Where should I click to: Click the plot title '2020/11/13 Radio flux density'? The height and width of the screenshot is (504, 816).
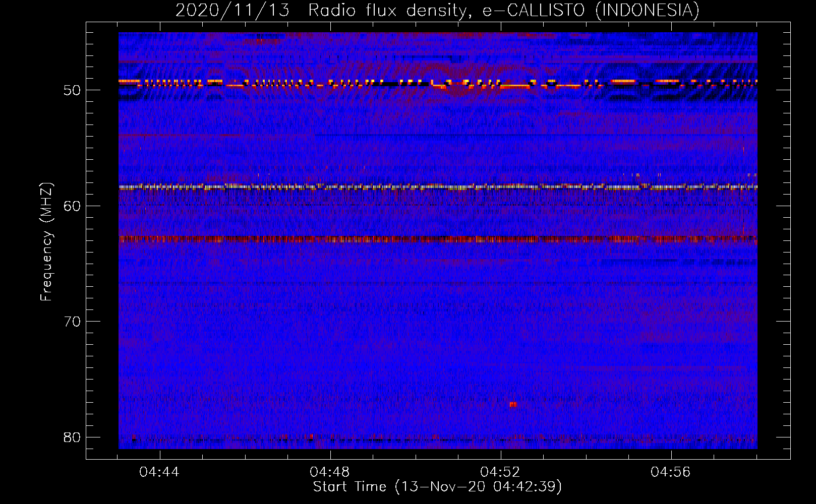click(437, 10)
